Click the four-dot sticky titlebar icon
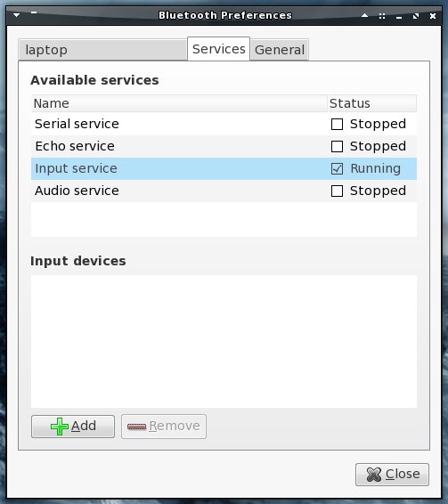This screenshot has width=448, height=504. [x=382, y=16]
